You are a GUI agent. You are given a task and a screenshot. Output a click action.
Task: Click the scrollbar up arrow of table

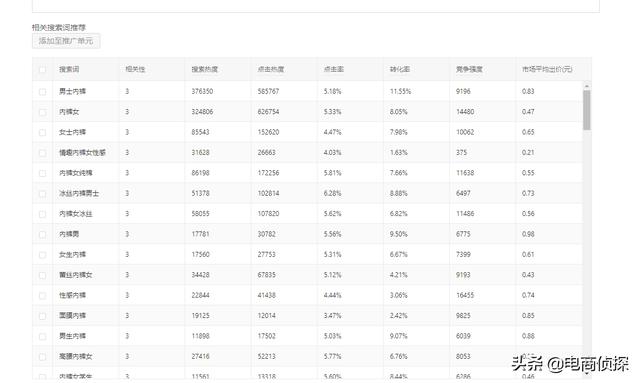coord(587,86)
